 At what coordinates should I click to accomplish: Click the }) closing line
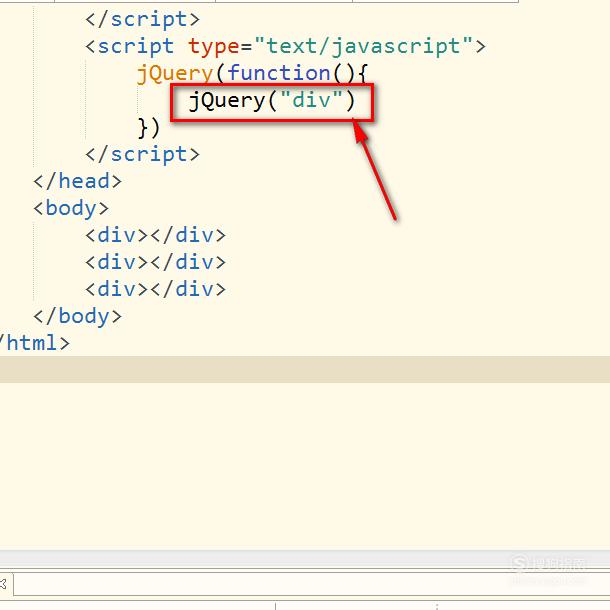click(x=149, y=128)
